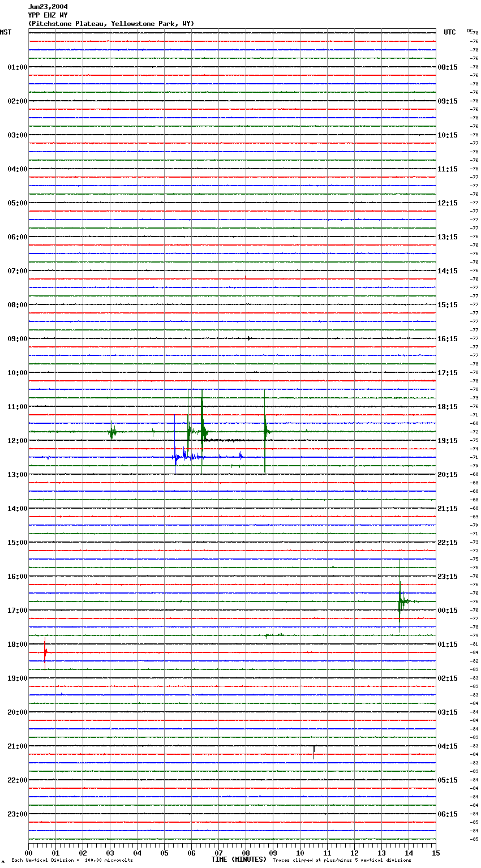Click the tallest green event near minute 6
481x868 pixels.
(202, 432)
